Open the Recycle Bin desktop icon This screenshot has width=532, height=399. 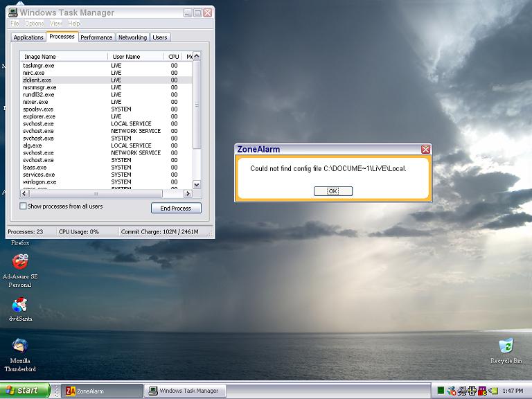point(506,351)
